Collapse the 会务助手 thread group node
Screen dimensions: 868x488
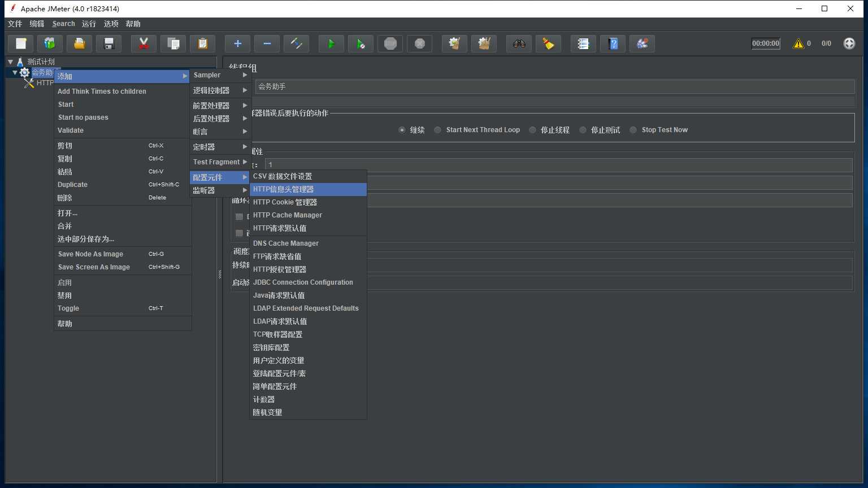tap(15, 72)
